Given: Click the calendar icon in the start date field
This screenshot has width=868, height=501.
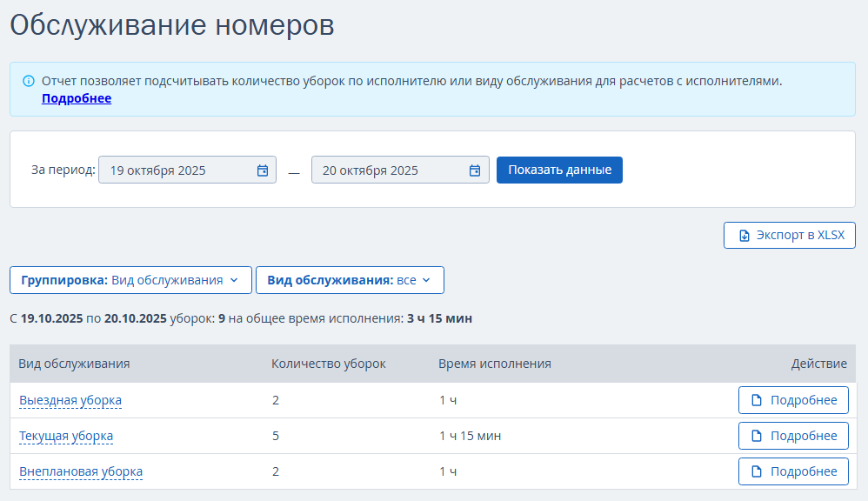Looking at the screenshot, I should pyautogui.click(x=263, y=170).
